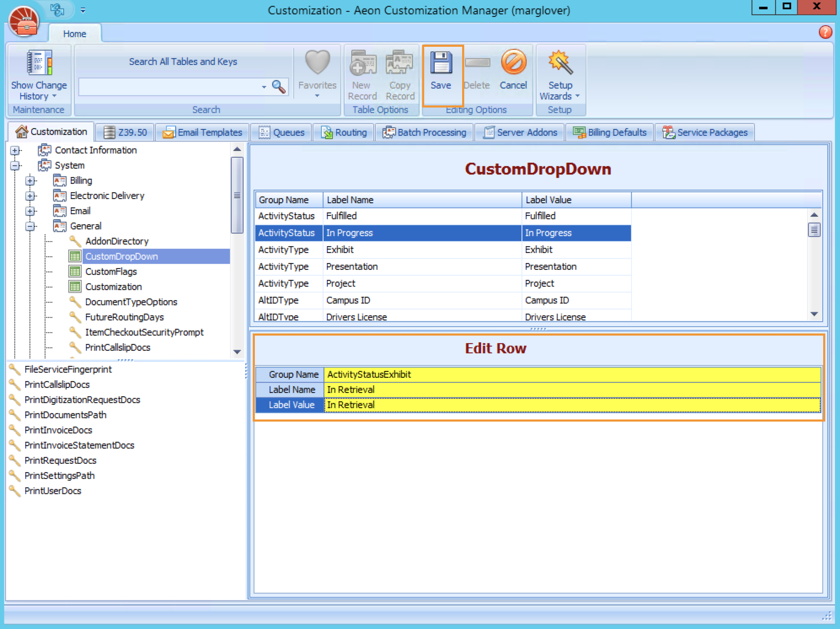
Task: Expand the Contact Information tree node
Action: tap(15, 151)
